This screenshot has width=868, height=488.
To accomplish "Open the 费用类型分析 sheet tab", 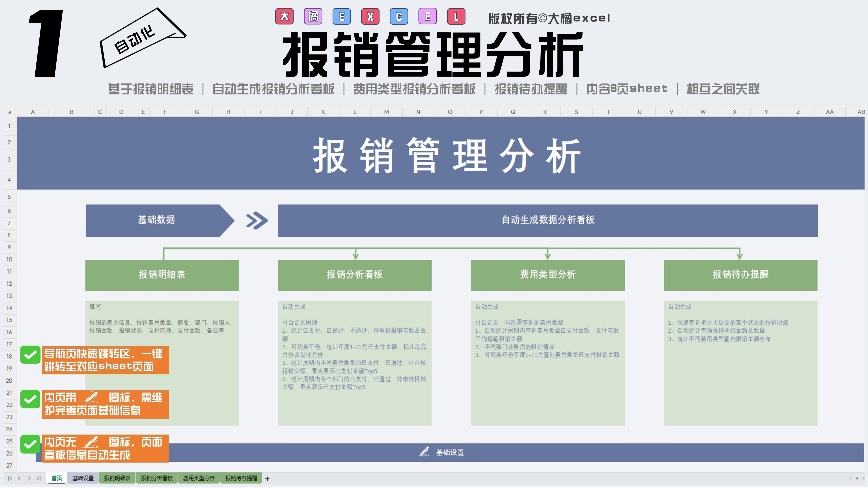I will click(199, 478).
